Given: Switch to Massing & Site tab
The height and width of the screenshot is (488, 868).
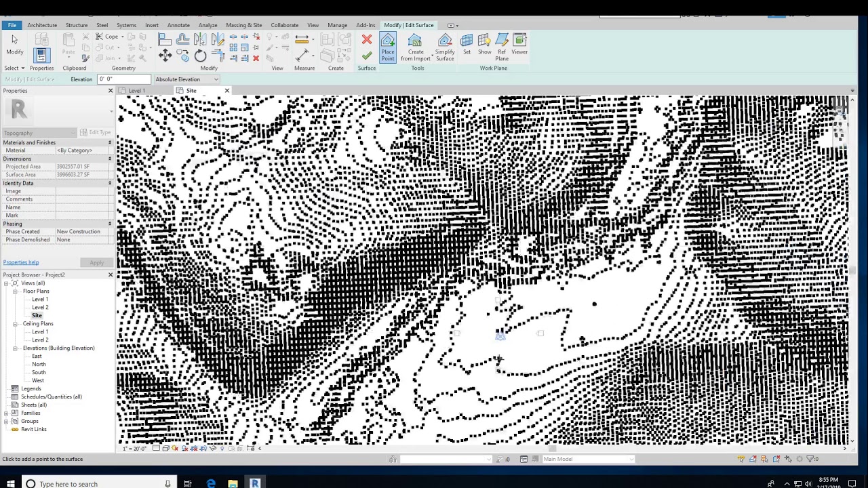Looking at the screenshot, I should point(243,25).
